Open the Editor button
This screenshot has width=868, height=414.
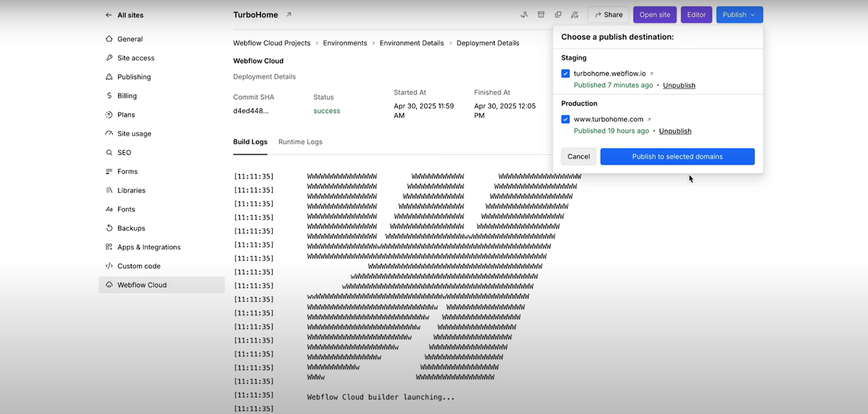pyautogui.click(x=696, y=15)
